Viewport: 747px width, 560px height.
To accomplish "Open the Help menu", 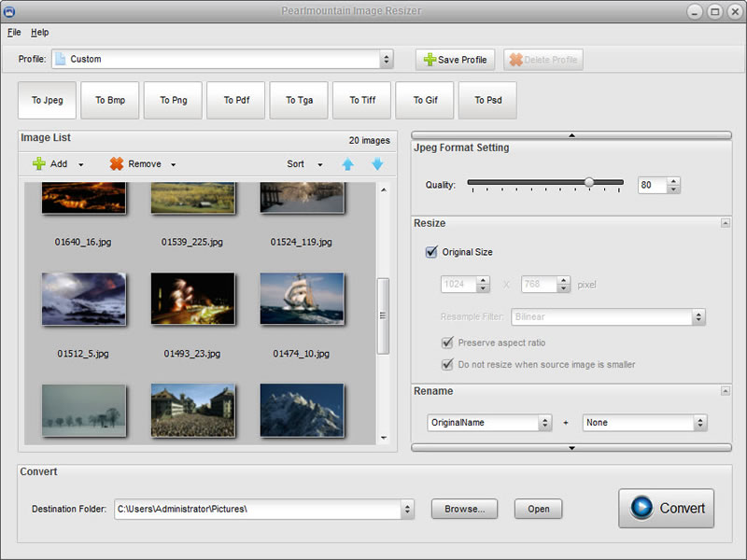I will pos(39,33).
